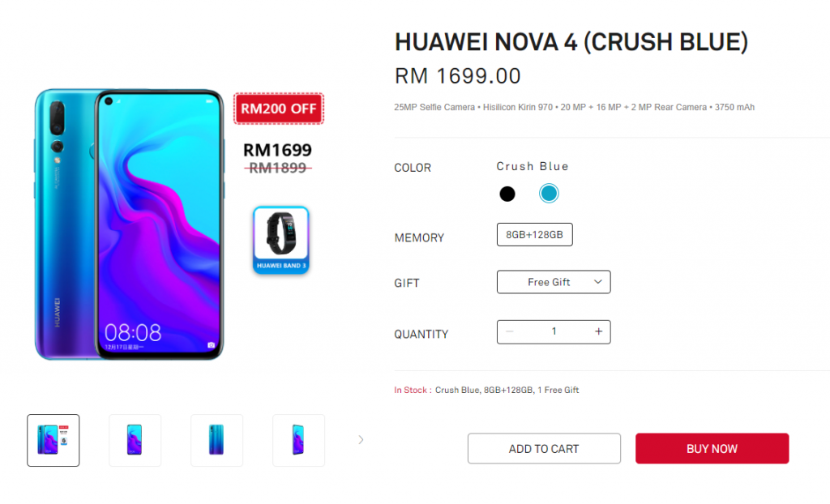Image resolution: width=830 pixels, height=504 pixels.
Task: View the second front-view phone thumbnail
Action: pyautogui.click(x=135, y=440)
